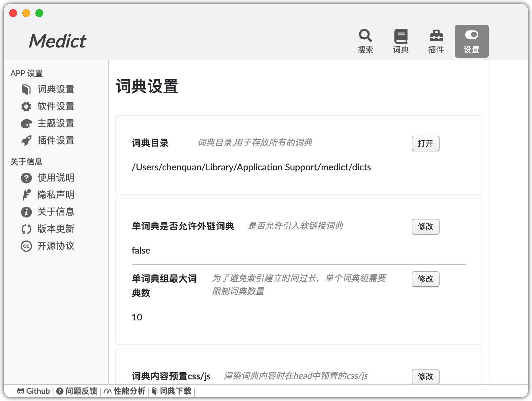Click the 问题反馈 question icon in footer
Viewport: 532px width, 401px height.
tap(60, 391)
